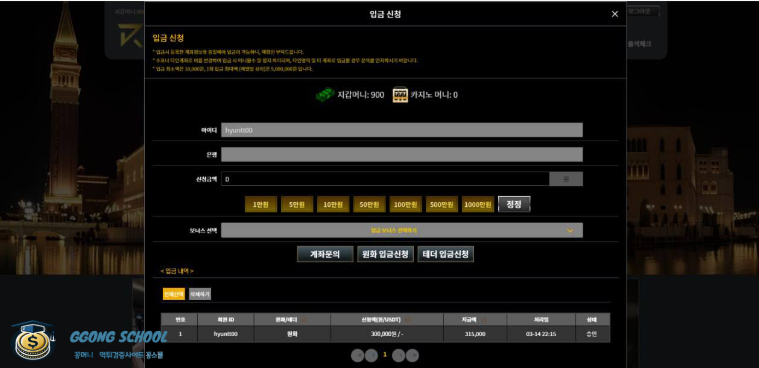The width and height of the screenshot is (759, 368).
Task: Open the 입금 보너스 선택하기 dropdown
Action: point(402,230)
